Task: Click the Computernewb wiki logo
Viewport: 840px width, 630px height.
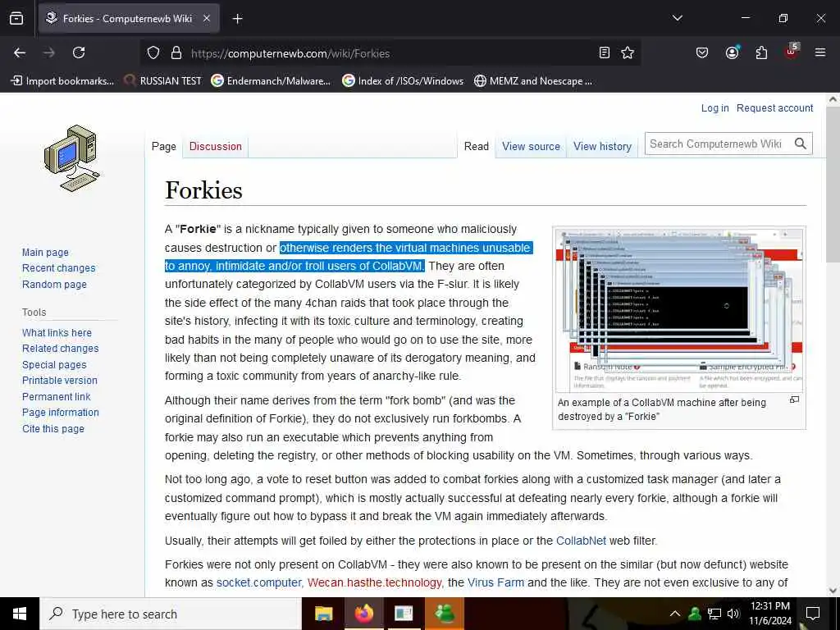Action: pos(71,158)
